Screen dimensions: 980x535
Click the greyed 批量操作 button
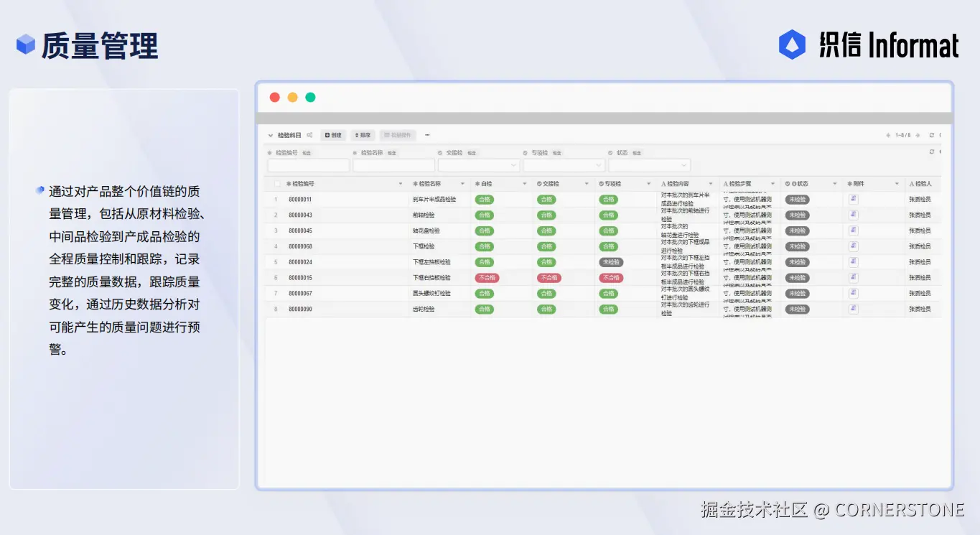coord(398,135)
